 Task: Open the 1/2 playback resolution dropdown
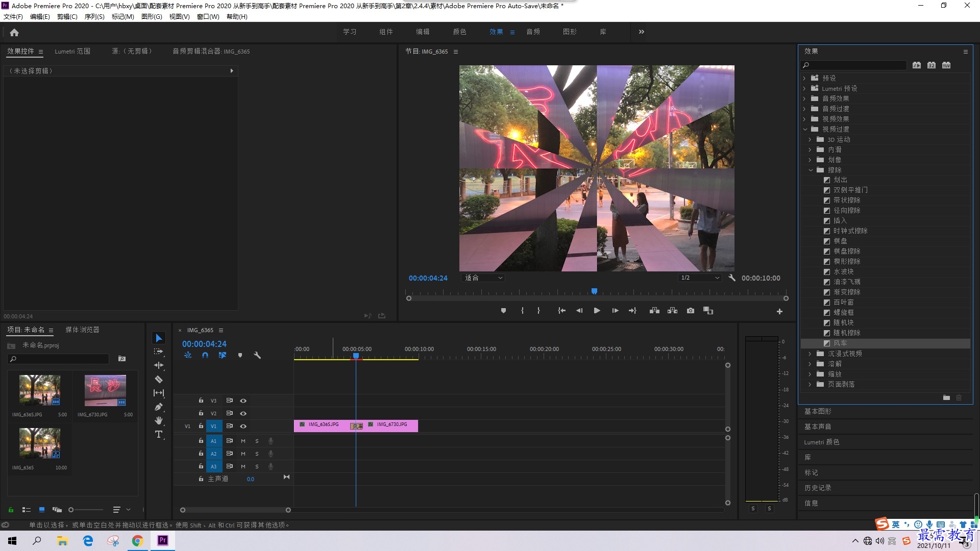coord(700,278)
